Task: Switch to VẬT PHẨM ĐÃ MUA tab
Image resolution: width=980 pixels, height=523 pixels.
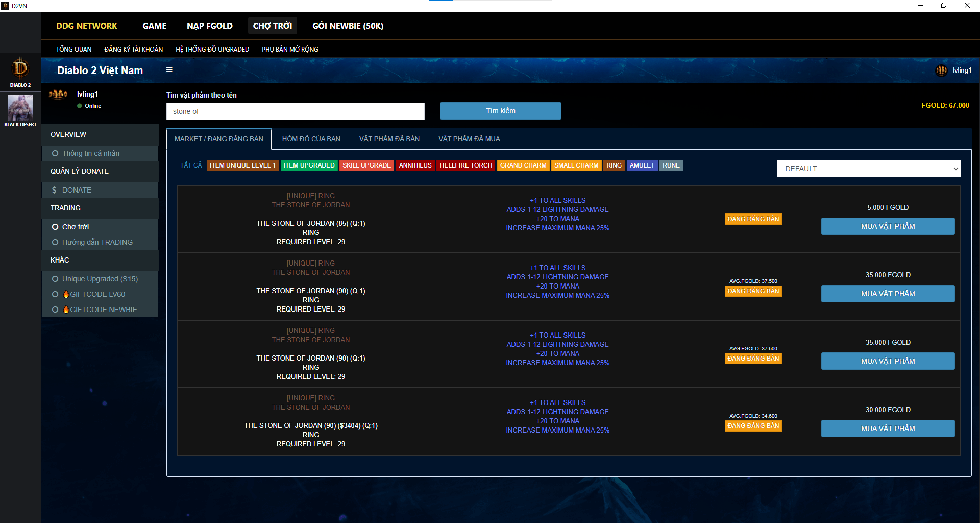Action: pos(469,139)
